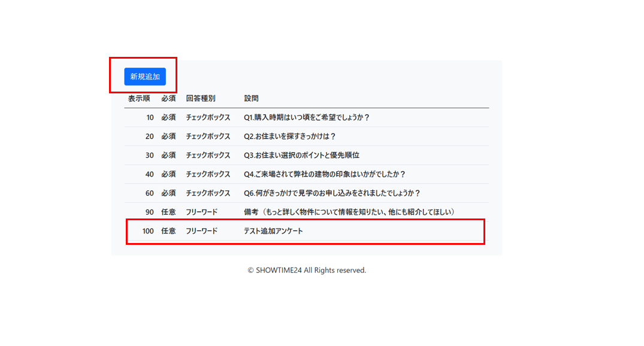Screen dimensions: 644x346
Task: Click 必須 in the Q1 row
Action: [x=168, y=117]
